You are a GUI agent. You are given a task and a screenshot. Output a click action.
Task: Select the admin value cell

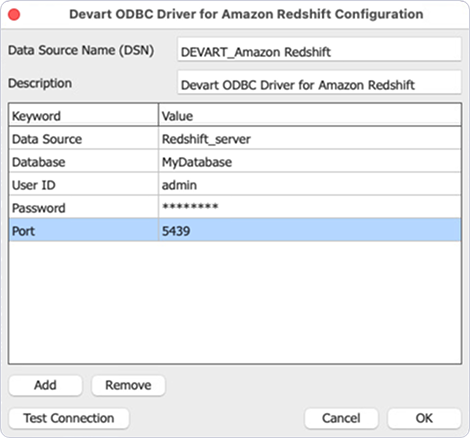pyautogui.click(x=310, y=184)
